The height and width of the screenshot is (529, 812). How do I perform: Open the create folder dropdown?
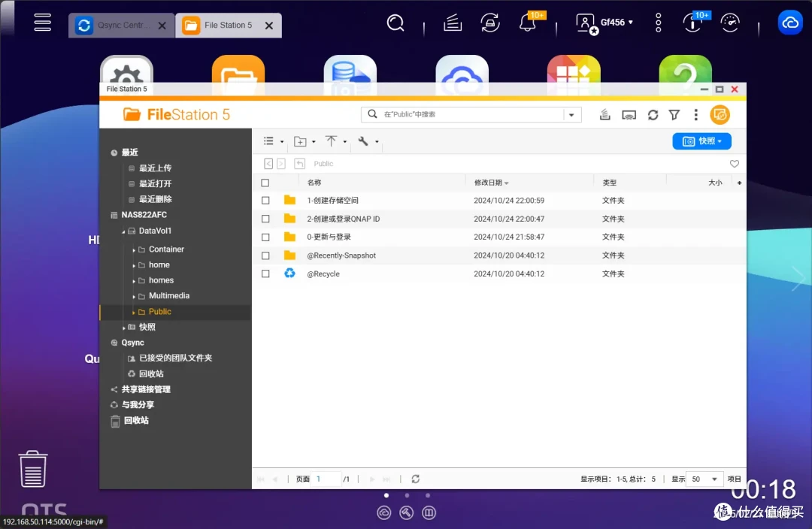point(304,141)
